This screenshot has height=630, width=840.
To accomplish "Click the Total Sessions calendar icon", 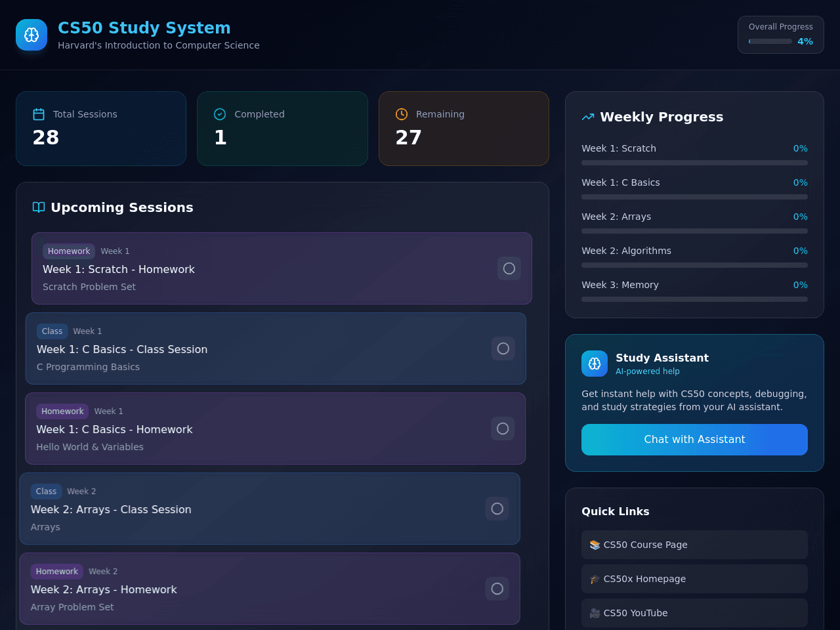I will (x=39, y=114).
